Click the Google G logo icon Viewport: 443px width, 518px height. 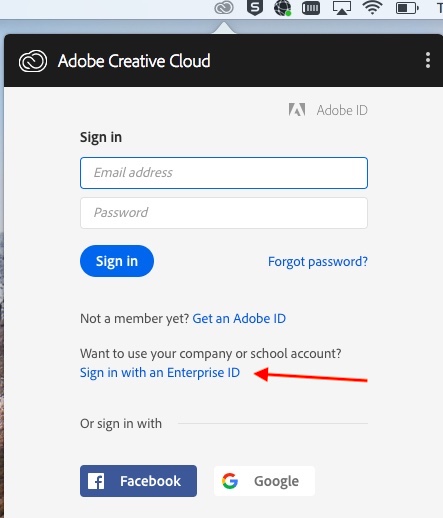point(230,481)
